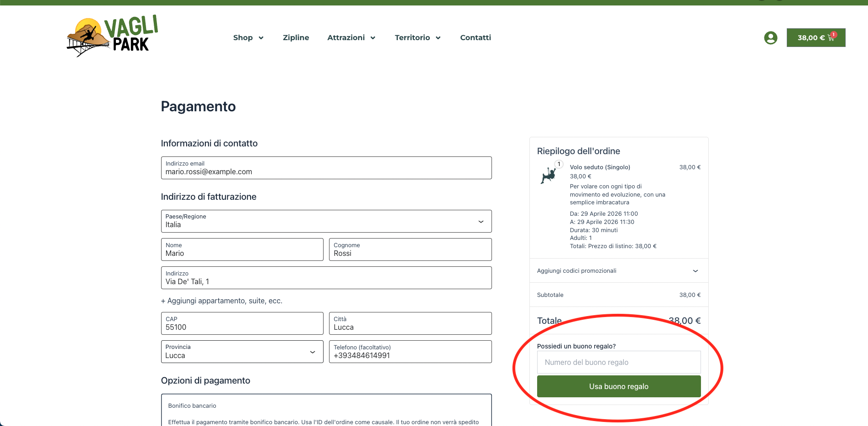
Task: Click the Indirizzo email field
Action: [x=326, y=168]
